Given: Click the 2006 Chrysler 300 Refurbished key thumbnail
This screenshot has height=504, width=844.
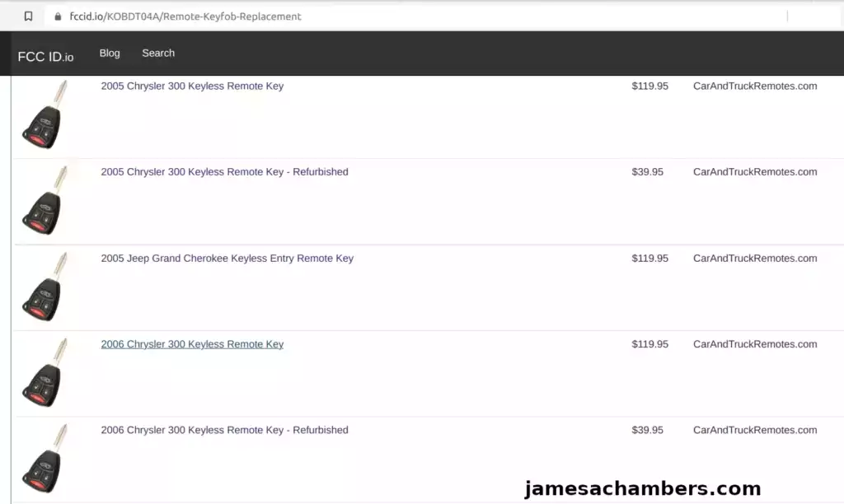Looking at the screenshot, I should (x=45, y=459).
